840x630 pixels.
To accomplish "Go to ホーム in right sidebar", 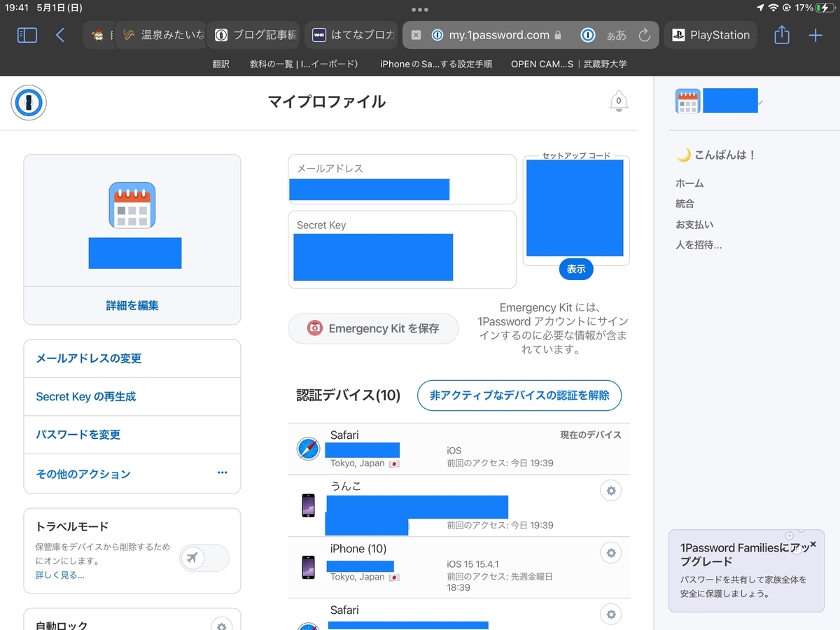I will pos(689,183).
